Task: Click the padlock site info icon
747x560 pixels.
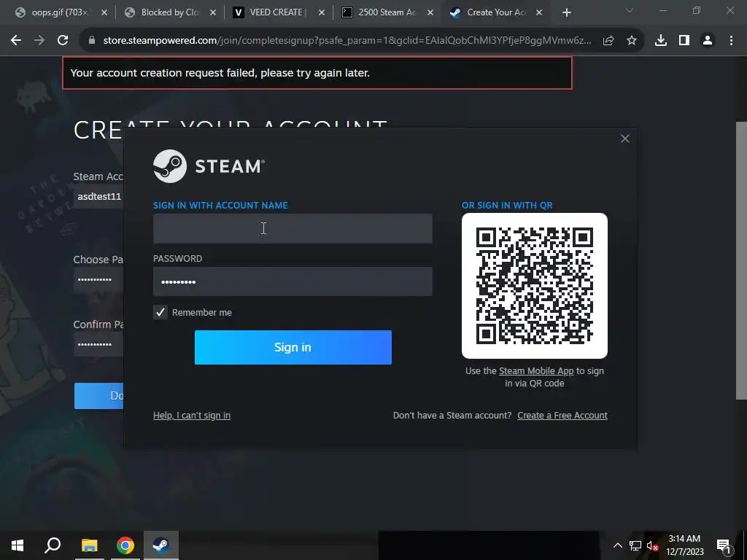Action: [x=92, y=41]
